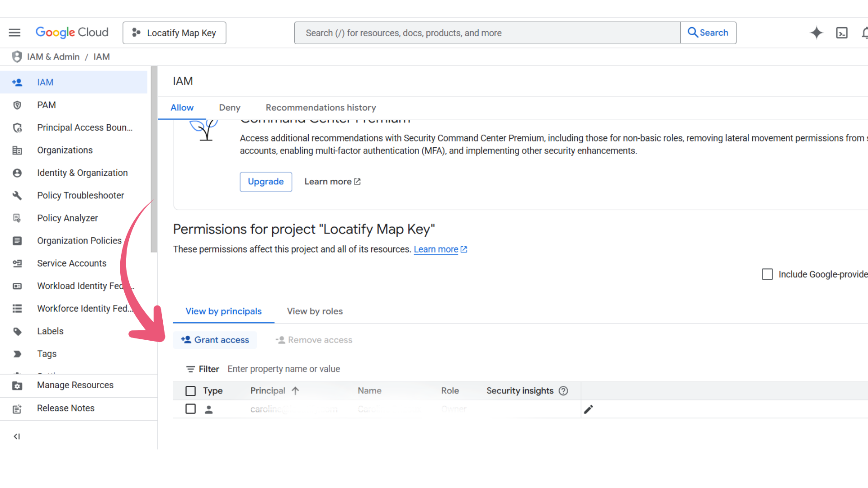The height and width of the screenshot is (488, 868).
Task: Select the View by principals tab
Action: (224, 311)
